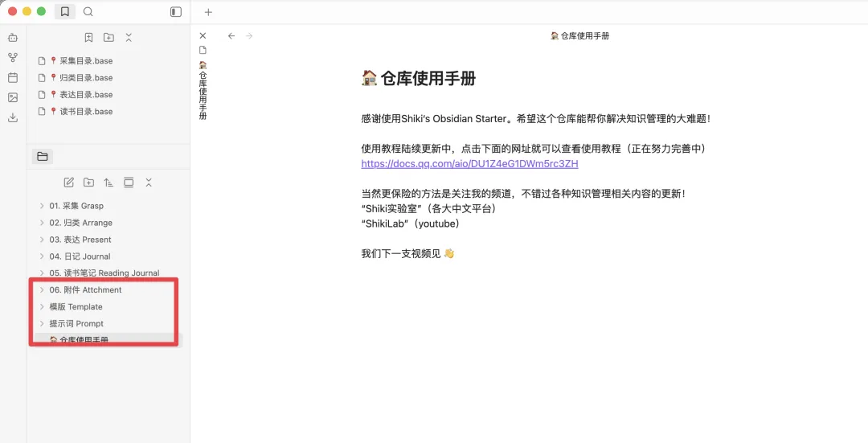Open the docs.qq.com tutorial link
This screenshot has width=868, height=443.
tap(469, 164)
